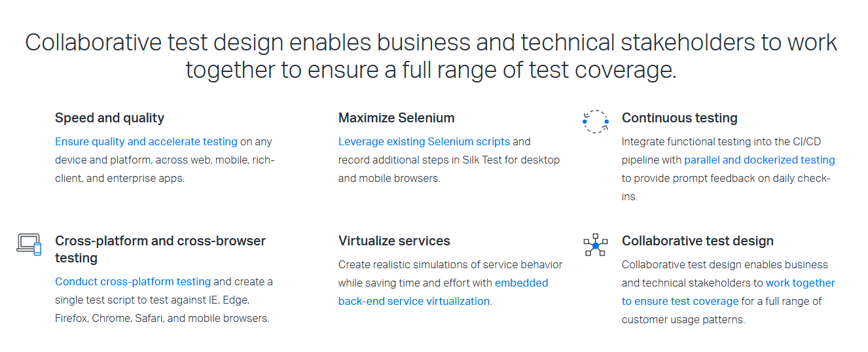Viewport: 868px width, 352px height.
Task: Click 'Create realistic simulations of service behavior' text
Action: (450, 264)
